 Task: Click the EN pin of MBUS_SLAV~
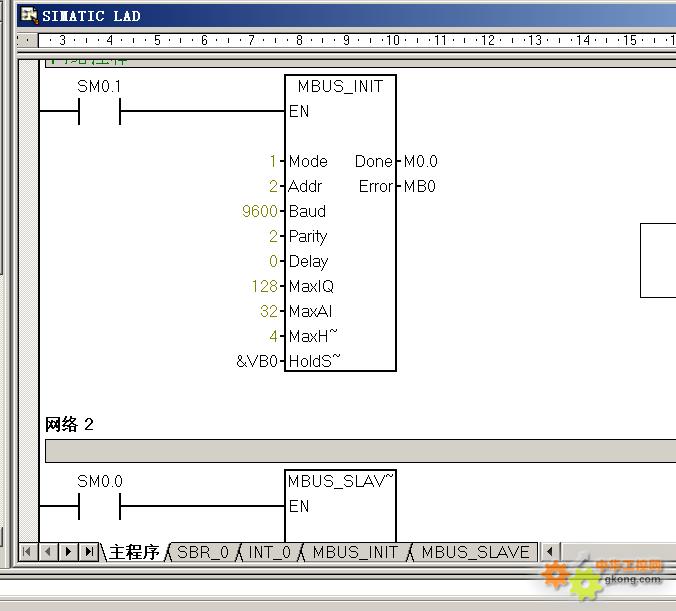[x=299, y=506]
